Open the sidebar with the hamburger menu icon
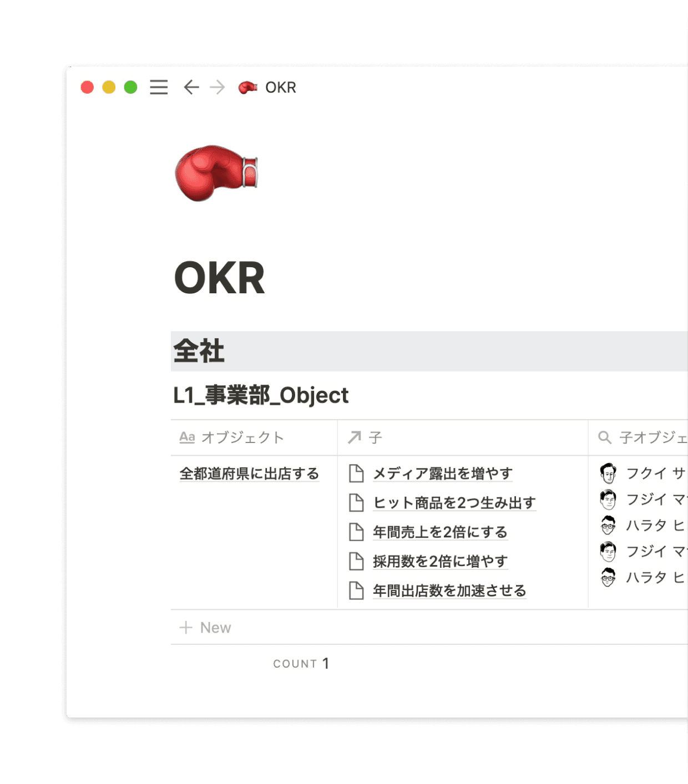The height and width of the screenshot is (784, 688). pos(159,88)
